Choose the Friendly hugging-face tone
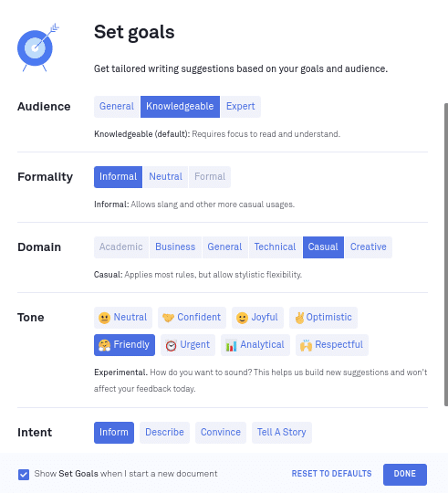 click(x=124, y=345)
